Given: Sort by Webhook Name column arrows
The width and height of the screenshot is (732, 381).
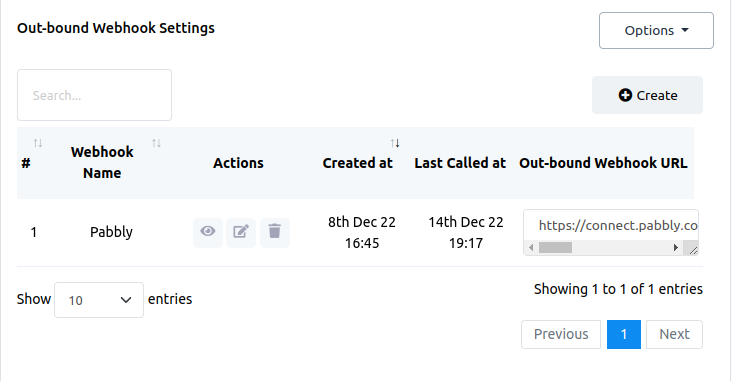Looking at the screenshot, I should point(156,143).
